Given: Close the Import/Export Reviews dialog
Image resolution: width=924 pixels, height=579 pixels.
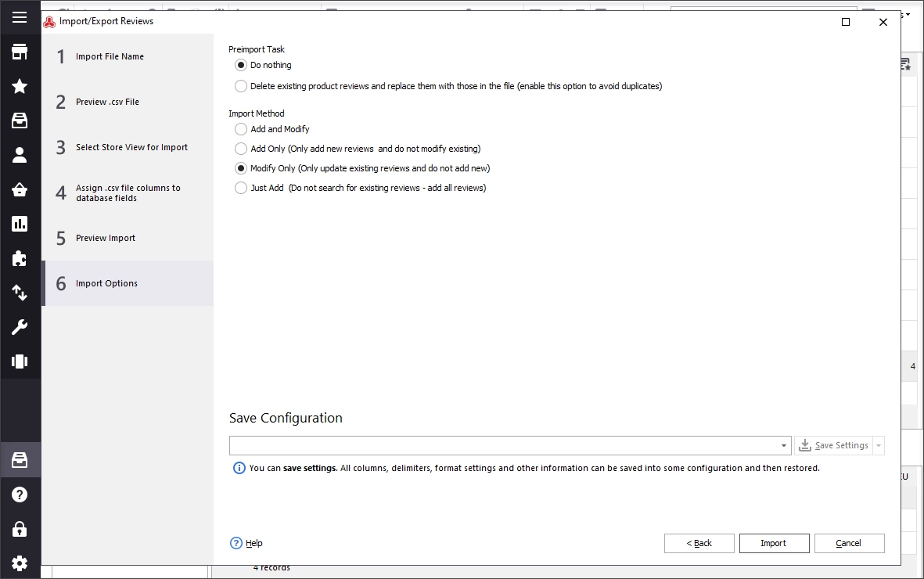Looking at the screenshot, I should click(883, 22).
